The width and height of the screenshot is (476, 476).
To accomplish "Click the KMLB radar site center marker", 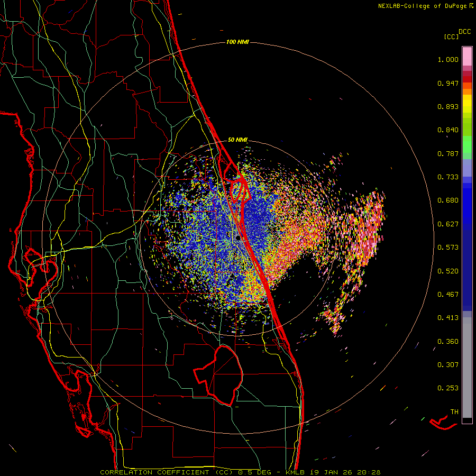I will point(239,239).
